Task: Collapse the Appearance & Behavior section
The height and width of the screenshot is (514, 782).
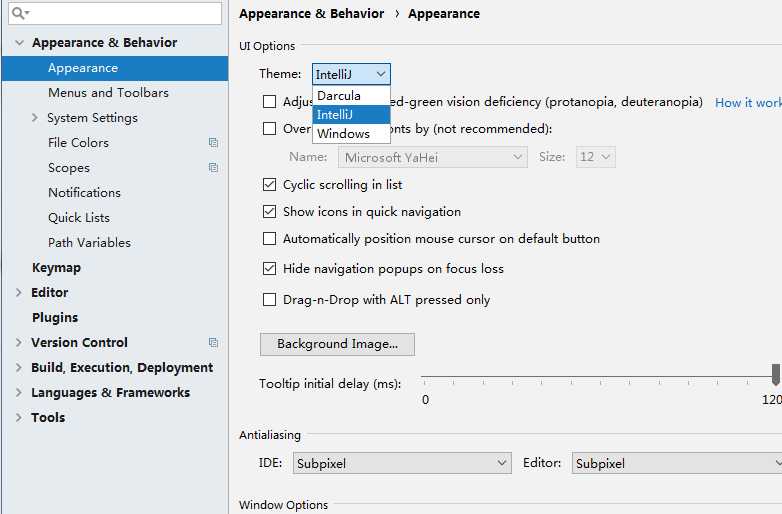Action: [19, 43]
